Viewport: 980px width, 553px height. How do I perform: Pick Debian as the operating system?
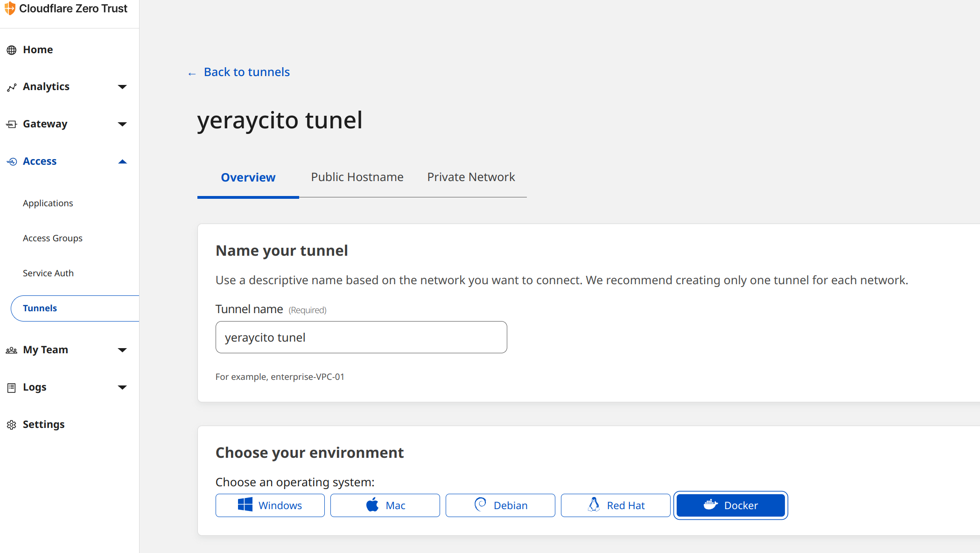click(500, 505)
